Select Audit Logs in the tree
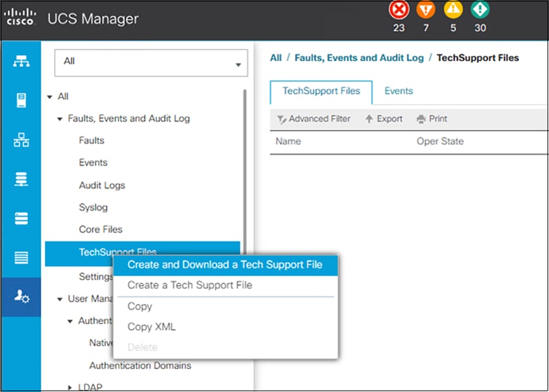Screen dimensions: 549x392 [x=102, y=186]
